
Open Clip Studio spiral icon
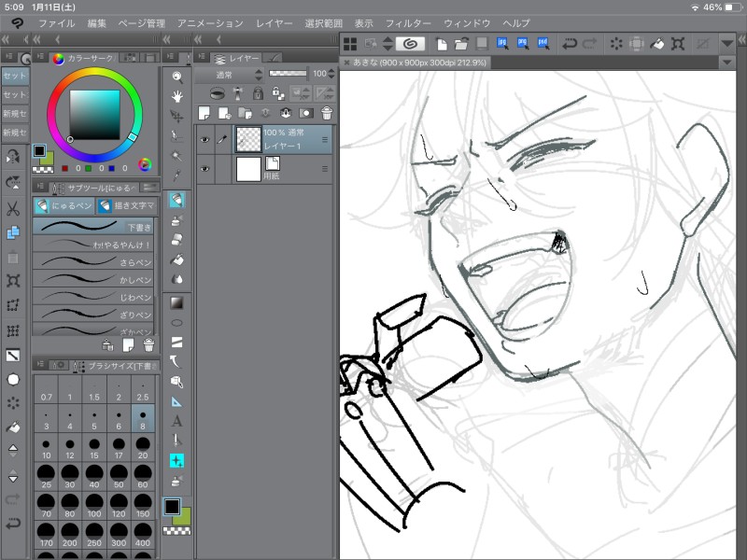[x=410, y=44]
